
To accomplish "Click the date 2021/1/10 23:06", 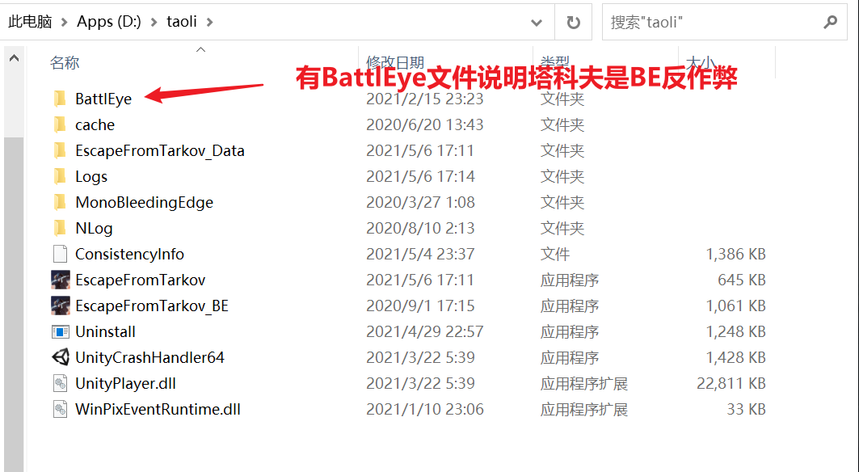I will (425, 409).
